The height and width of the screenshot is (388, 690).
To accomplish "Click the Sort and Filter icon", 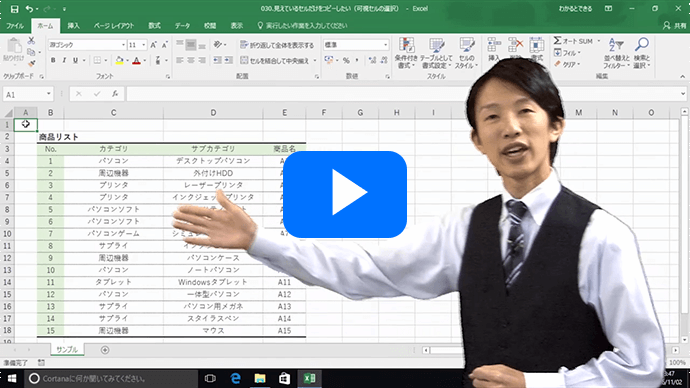I will click(616, 45).
